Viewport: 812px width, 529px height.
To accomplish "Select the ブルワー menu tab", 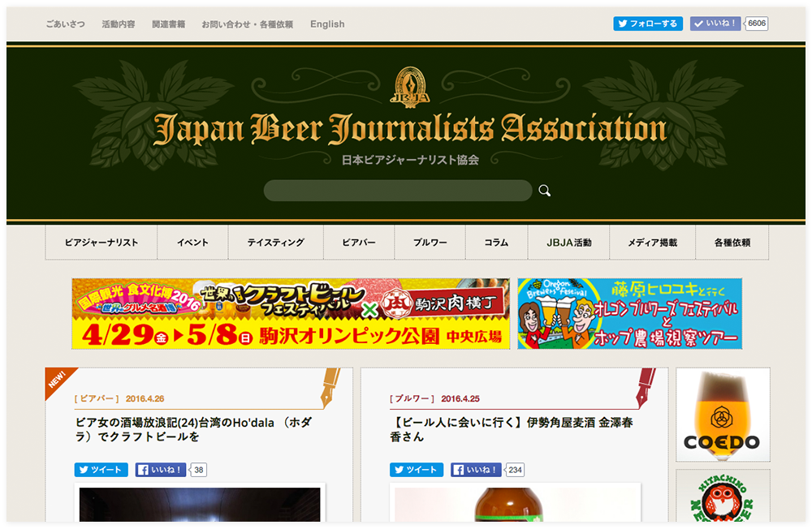I will coord(430,243).
